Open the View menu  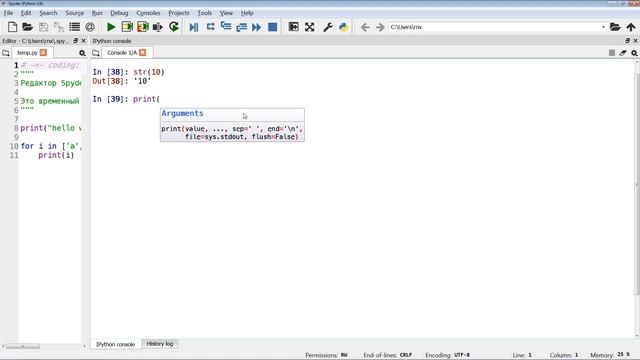click(226, 13)
